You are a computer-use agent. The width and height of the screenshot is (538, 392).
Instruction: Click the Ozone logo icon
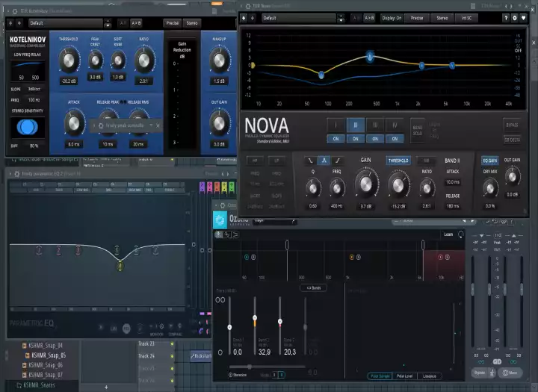tap(220, 220)
